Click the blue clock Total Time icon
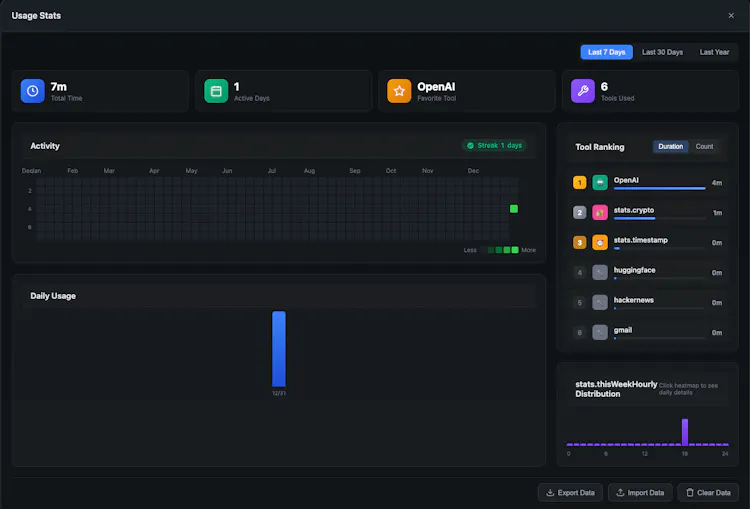750x509 pixels. (x=33, y=91)
